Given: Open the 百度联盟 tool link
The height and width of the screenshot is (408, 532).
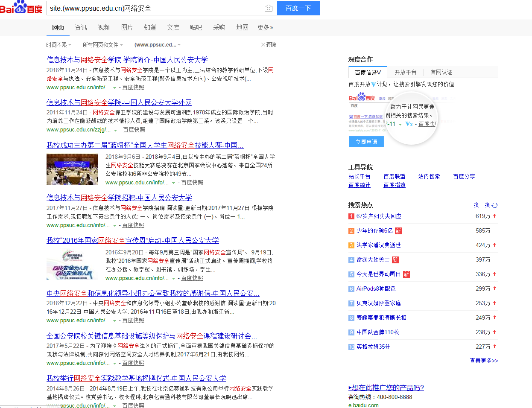Looking at the screenshot, I should 395,177.
